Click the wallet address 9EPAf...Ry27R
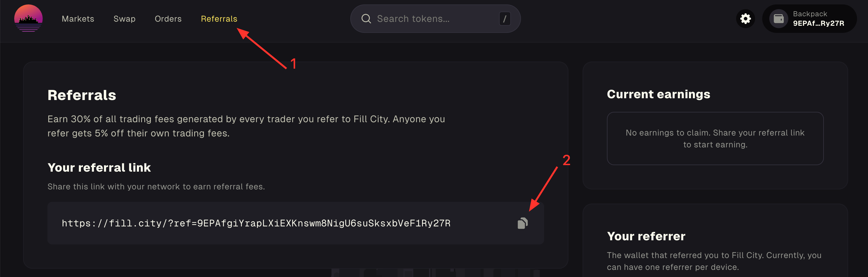 [x=819, y=23]
